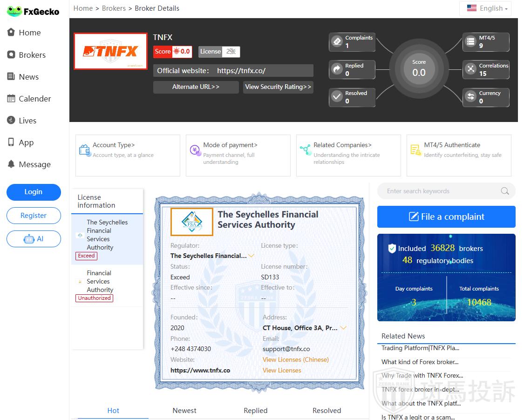
Task: Switch to the Newest complaints tab
Action: pos(184,410)
